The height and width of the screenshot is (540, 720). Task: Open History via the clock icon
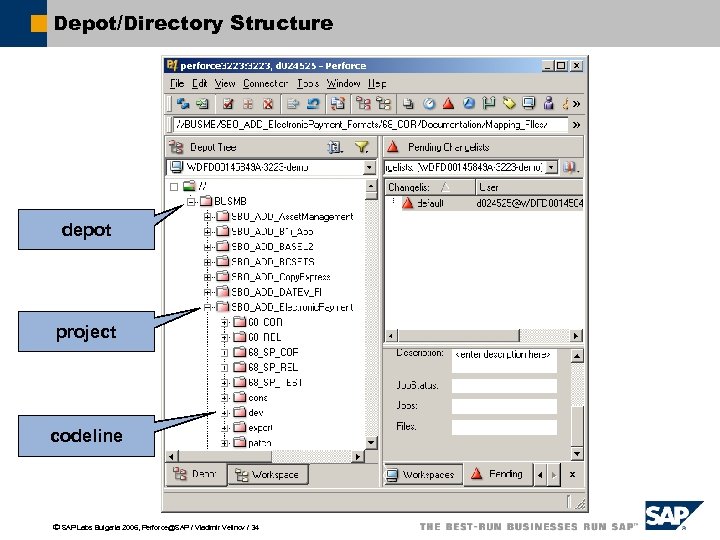point(429,104)
